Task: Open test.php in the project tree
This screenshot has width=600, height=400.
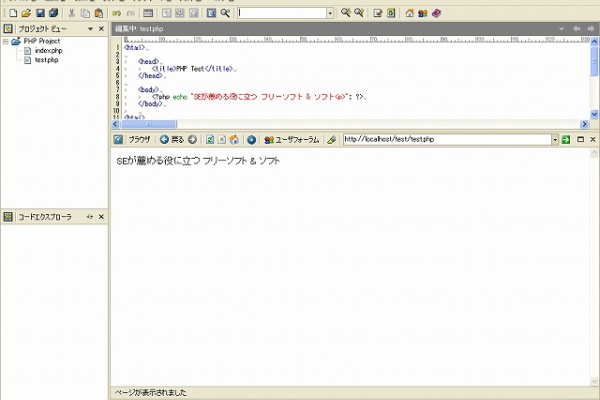Action: (46, 60)
